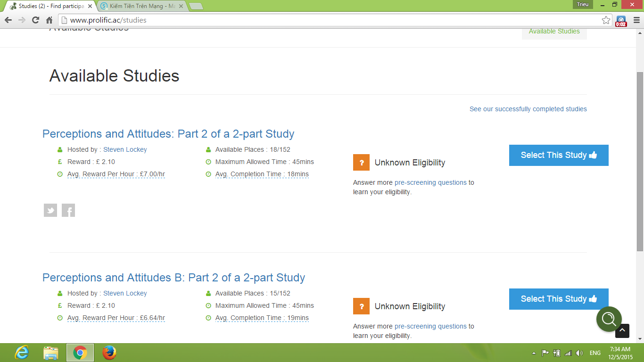Image resolution: width=644 pixels, height=362 pixels.
Task: Open the volume control in system tray
Action: pyautogui.click(x=579, y=353)
